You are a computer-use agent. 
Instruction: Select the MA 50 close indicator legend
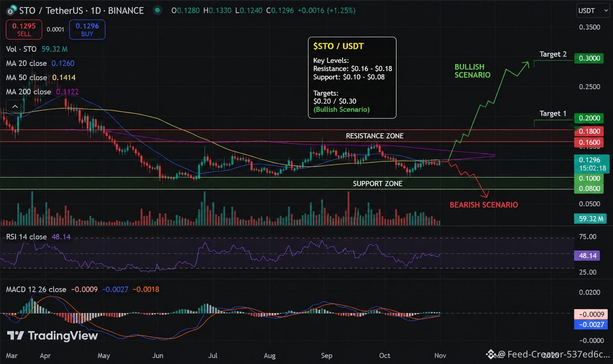click(41, 78)
